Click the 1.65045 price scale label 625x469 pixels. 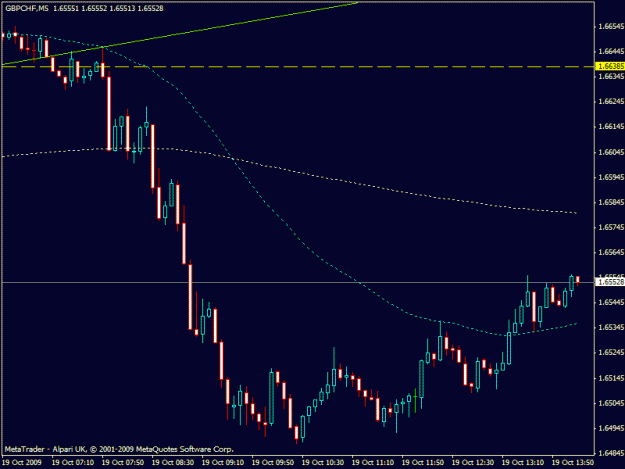click(611, 403)
